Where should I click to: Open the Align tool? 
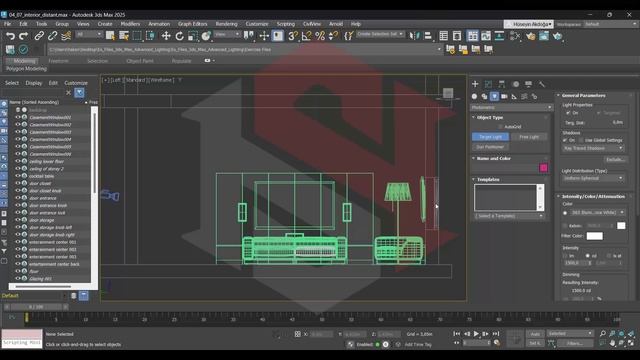click(428, 36)
